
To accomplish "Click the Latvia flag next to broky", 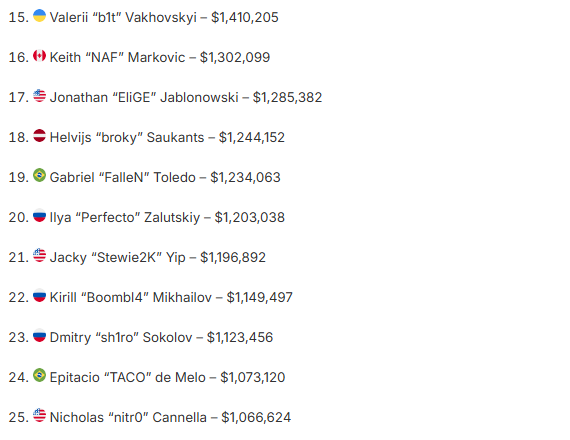I will click(x=39, y=136).
